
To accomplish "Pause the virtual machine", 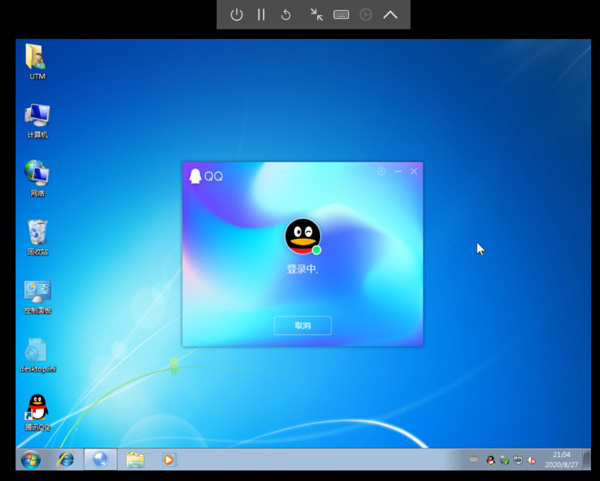I will coord(261,15).
